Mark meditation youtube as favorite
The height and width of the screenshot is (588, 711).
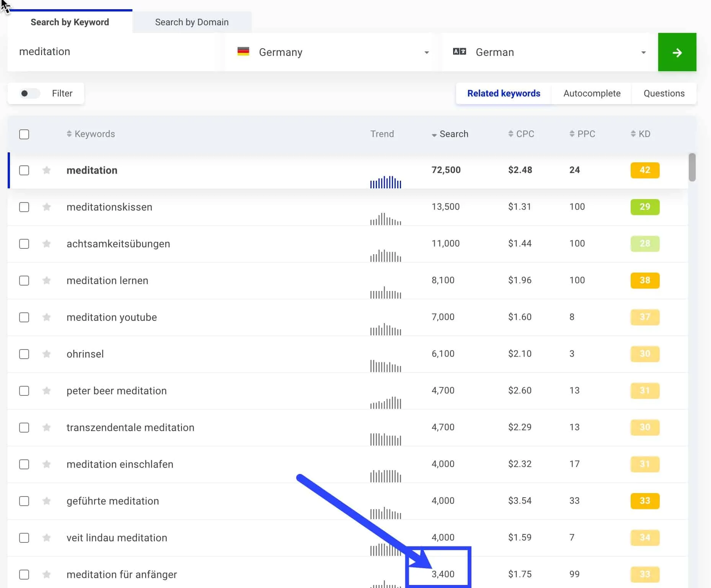click(x=47, y=317)
